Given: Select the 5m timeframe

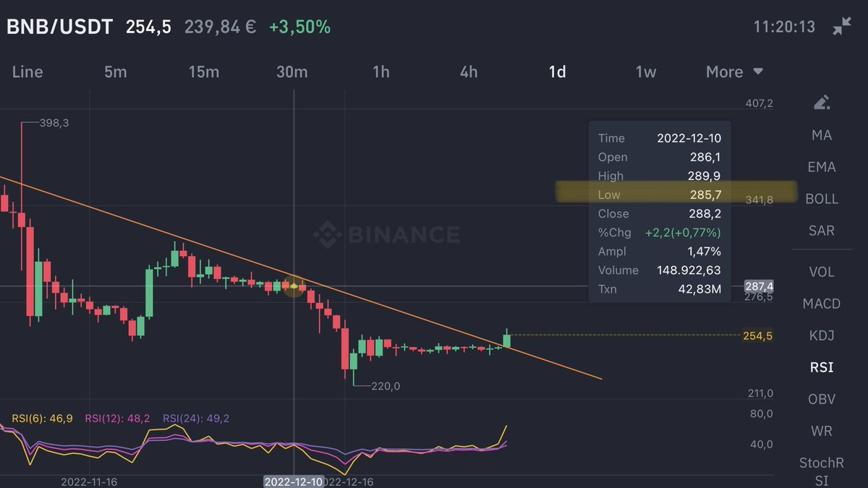Looking at the screenshot, I should coord(115,72).
